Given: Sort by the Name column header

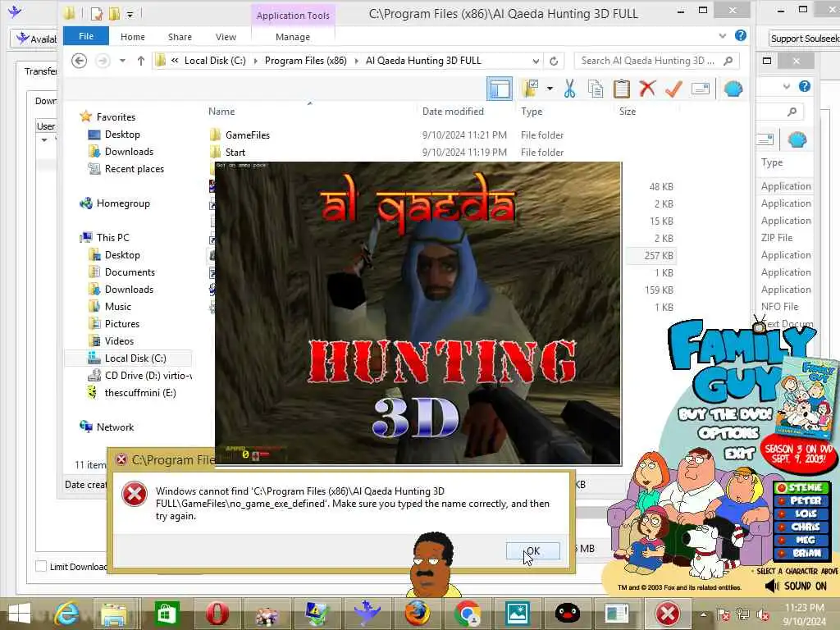Looking at the screenshot, I should pos(221,112).
